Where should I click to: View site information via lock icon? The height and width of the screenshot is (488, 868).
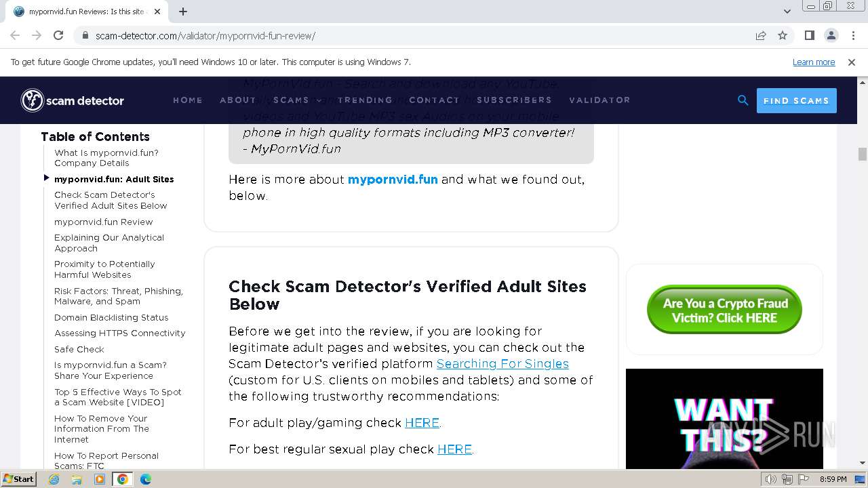[x=85, y=35]
